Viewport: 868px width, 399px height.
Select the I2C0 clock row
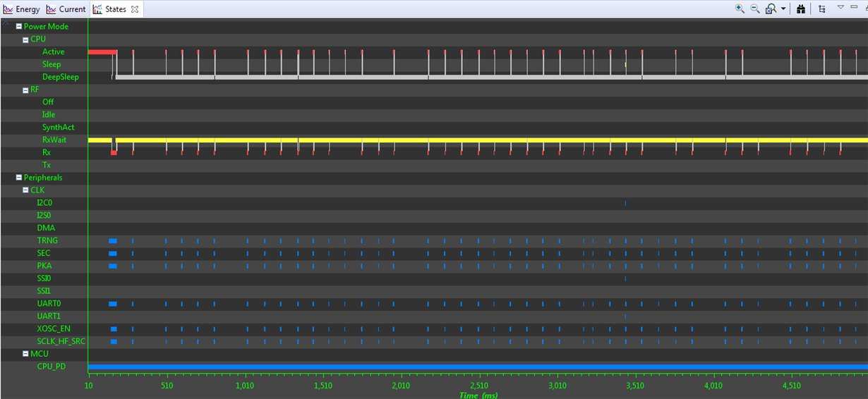pos(44,203)
